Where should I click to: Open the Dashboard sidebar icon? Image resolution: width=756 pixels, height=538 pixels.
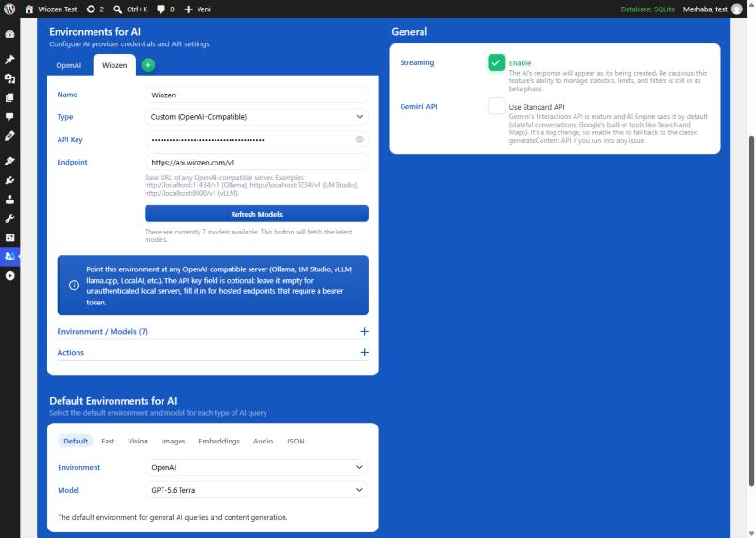9,34
